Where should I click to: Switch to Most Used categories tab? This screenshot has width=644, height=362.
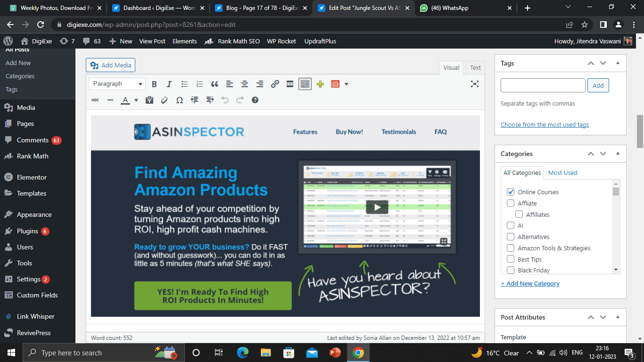coord(562,173)
